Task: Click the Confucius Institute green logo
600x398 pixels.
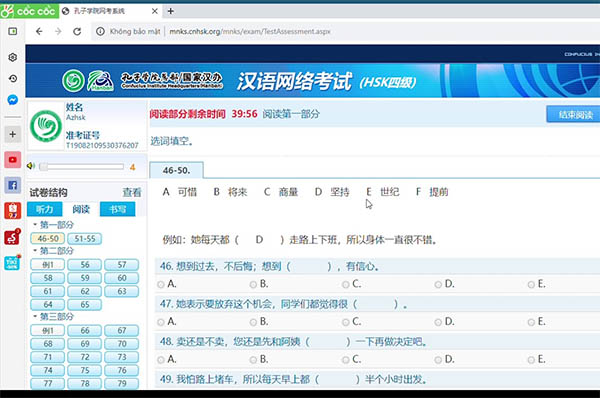Action: (73, 81)
